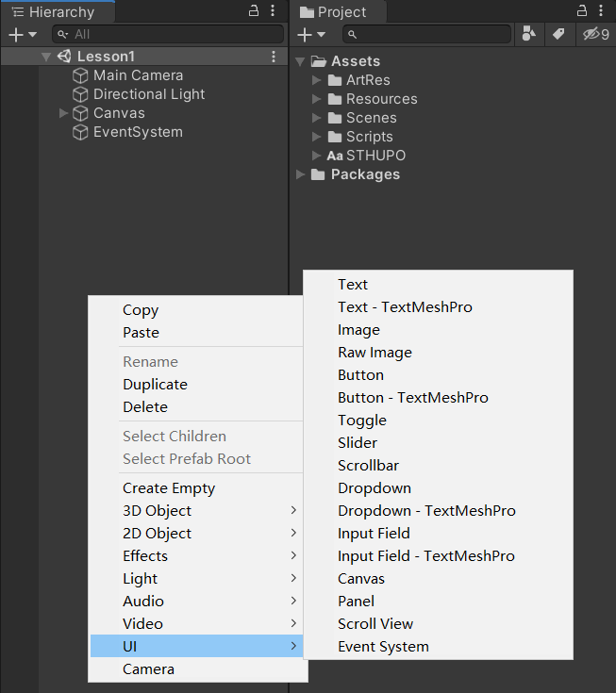Screen dimensions: 616x693
Task: Switch to the Hierarchy tab
Action: 58,12
